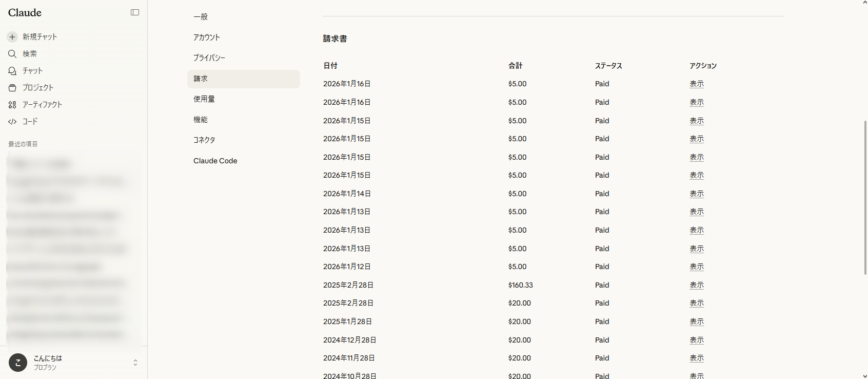Open 検索 in sidebar

click(29, 54)
